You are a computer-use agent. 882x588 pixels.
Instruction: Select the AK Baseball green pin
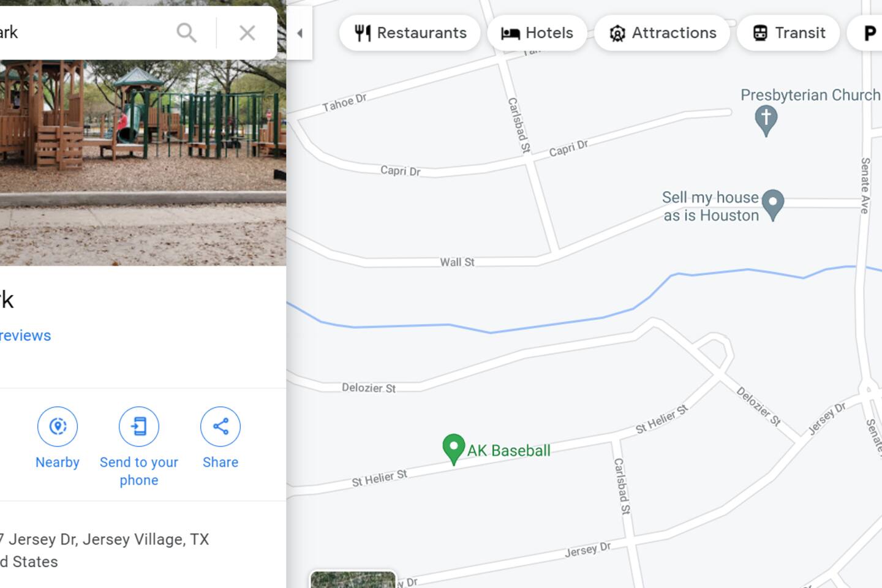click(453, 449)
